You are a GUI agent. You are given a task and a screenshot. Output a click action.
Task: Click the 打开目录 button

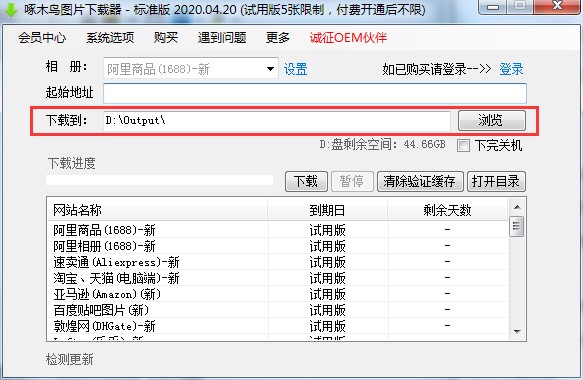click(496, 181)
